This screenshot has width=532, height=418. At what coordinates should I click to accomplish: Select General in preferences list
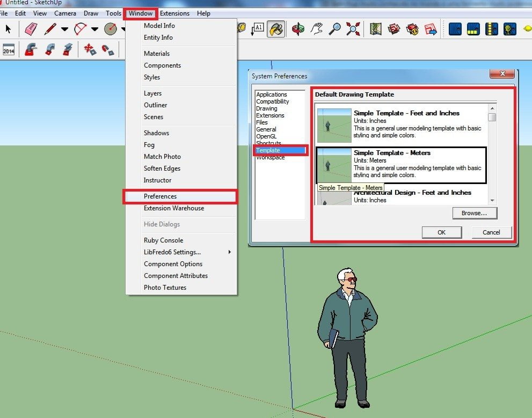pos(266,129)
